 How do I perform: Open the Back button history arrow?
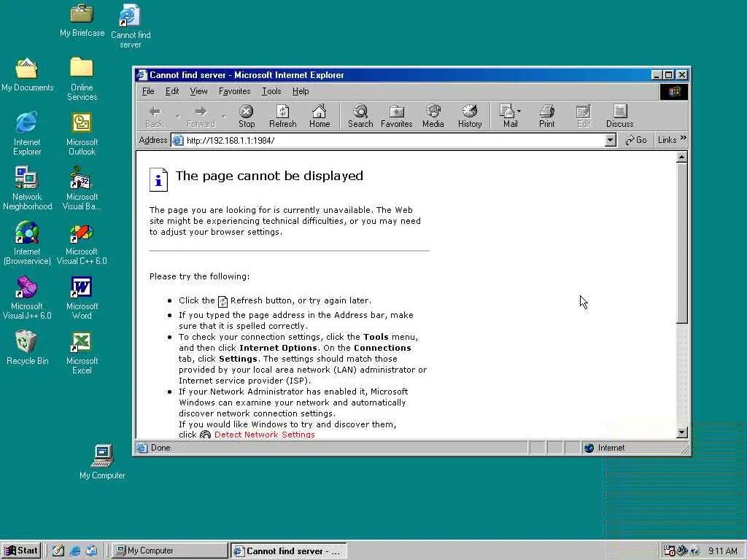tap(177, 116)
